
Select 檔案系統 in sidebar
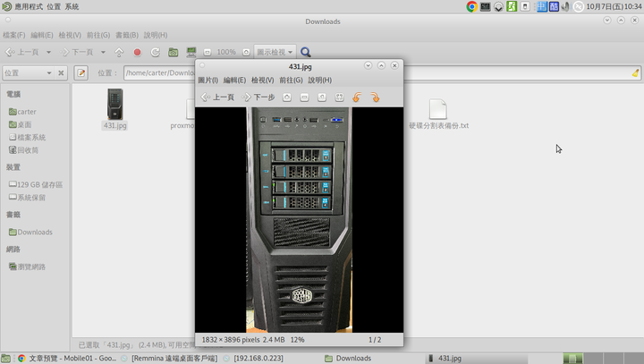(x=27, y=137)
